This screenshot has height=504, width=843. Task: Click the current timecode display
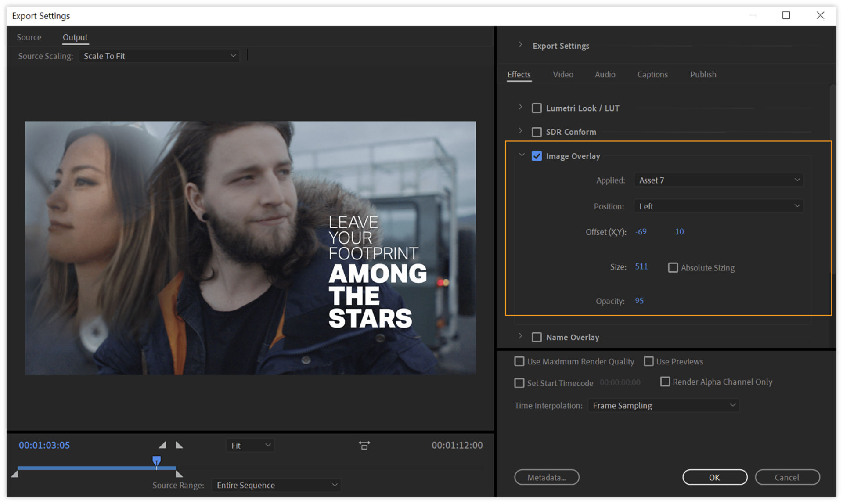(43, 445)
